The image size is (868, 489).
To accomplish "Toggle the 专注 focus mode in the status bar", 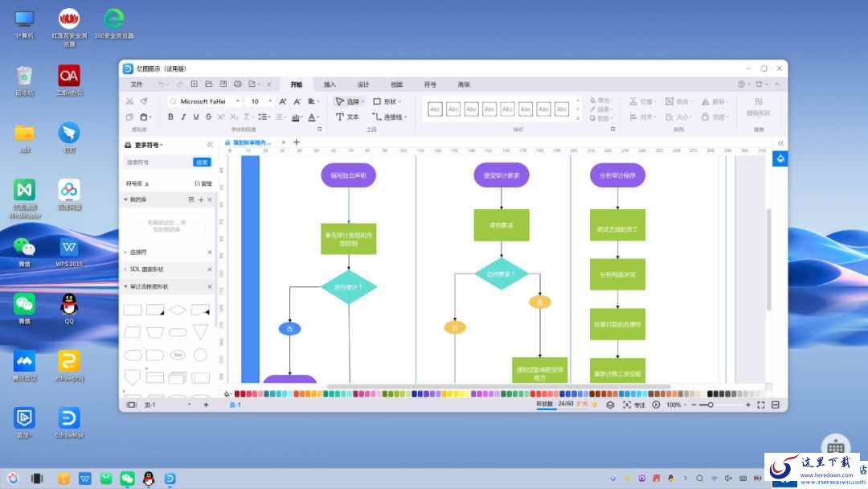I will (x=634, y=405).
